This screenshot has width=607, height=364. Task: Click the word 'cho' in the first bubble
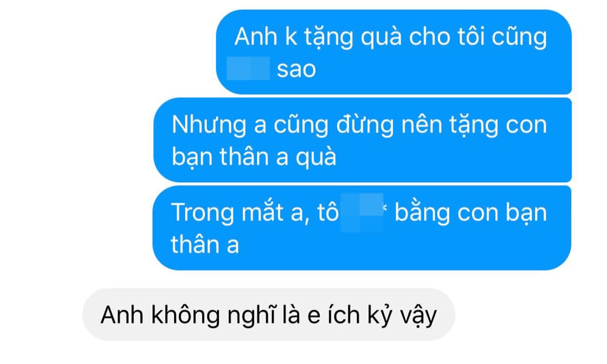pos(429,37)
